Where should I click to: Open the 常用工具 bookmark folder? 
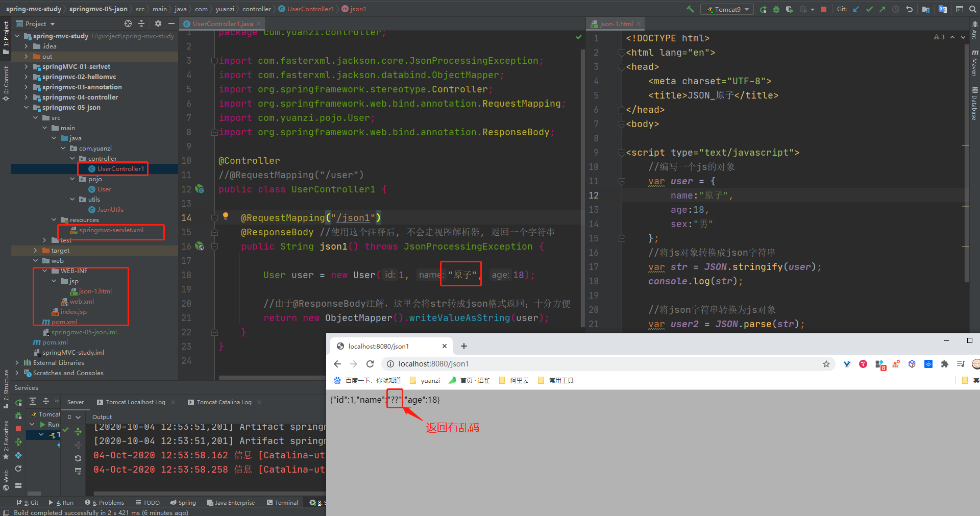click(556, 380)
